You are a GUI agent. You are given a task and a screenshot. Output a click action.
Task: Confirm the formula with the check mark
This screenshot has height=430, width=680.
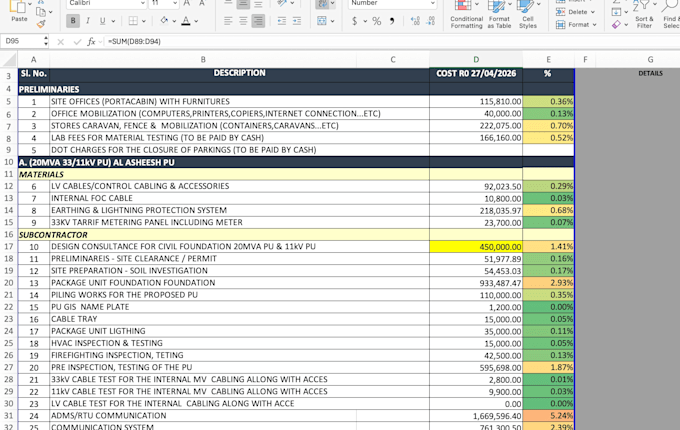(x=77, y=42)
